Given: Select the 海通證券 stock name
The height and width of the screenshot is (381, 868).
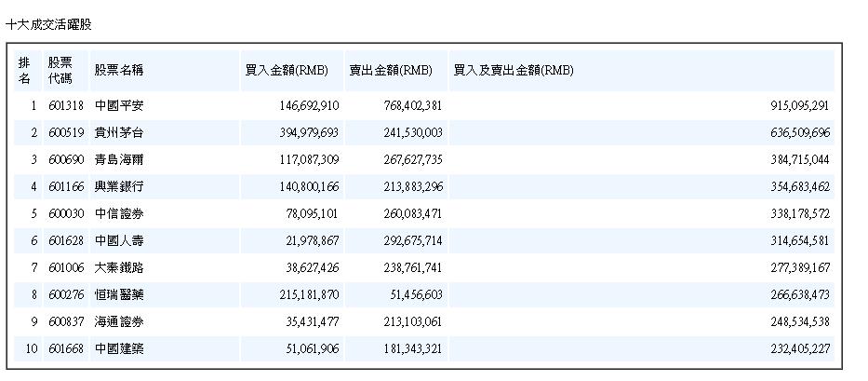Looking at the screenshot, I should pos(119,321).
